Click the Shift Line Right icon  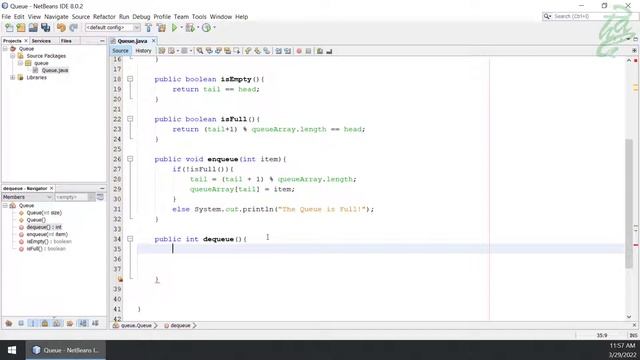288,51
